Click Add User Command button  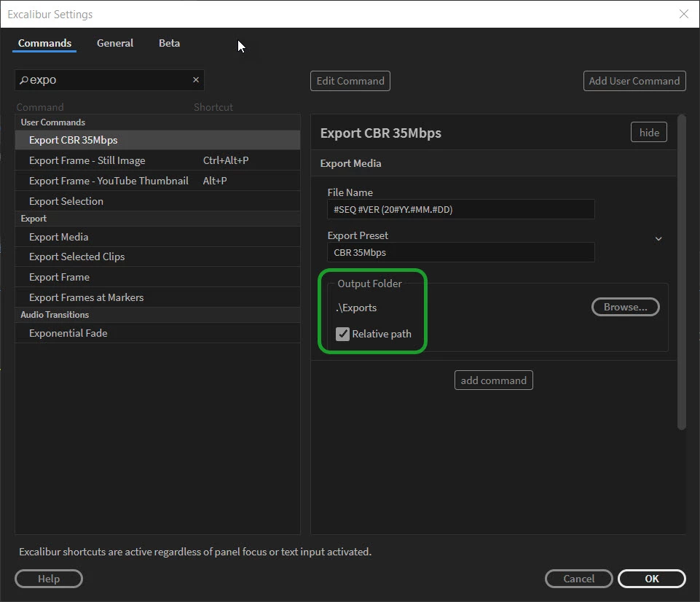click(x=634, y=81)
